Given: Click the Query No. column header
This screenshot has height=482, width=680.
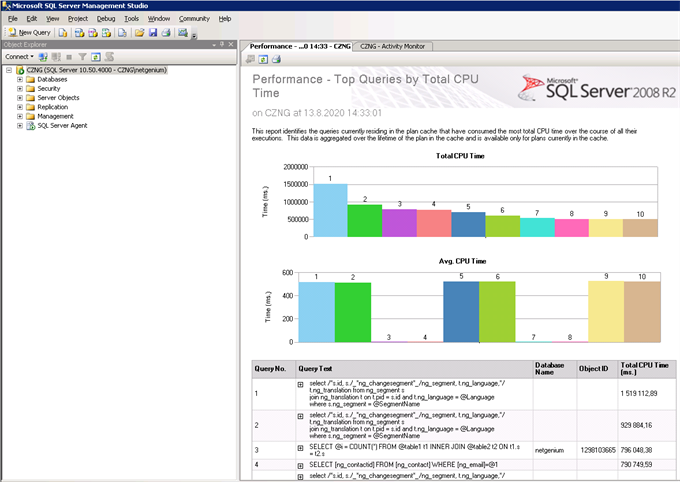Looking at the screenshot, I should point(274,369).
